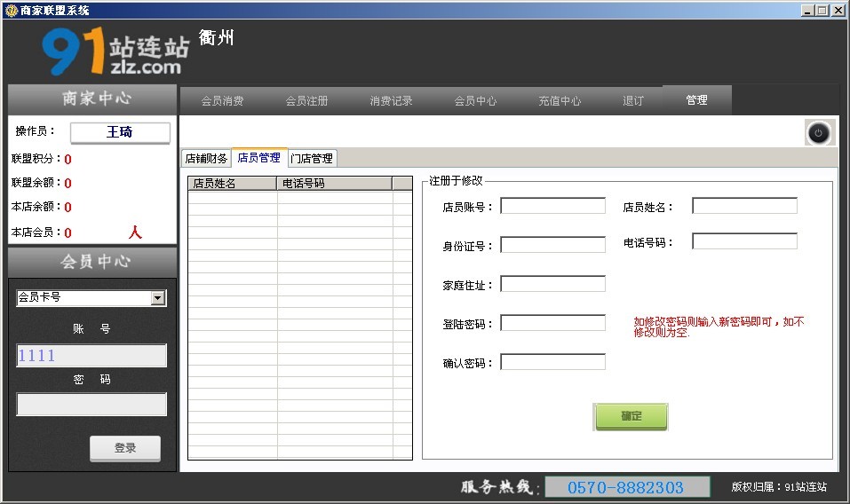This screenshot has width=850, height=504.
Task: Click the green 确定 button
Action: (x=631, y=416)
